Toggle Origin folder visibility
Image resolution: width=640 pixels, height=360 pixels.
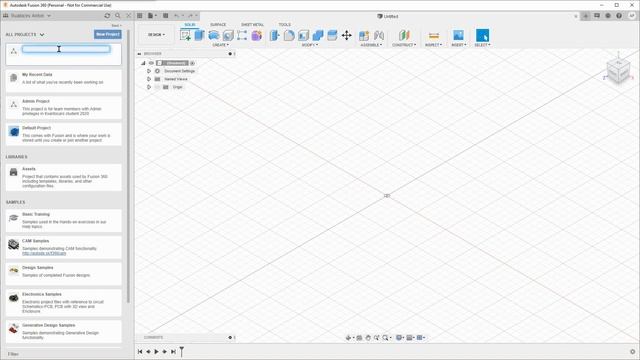[x=158, y=87]
